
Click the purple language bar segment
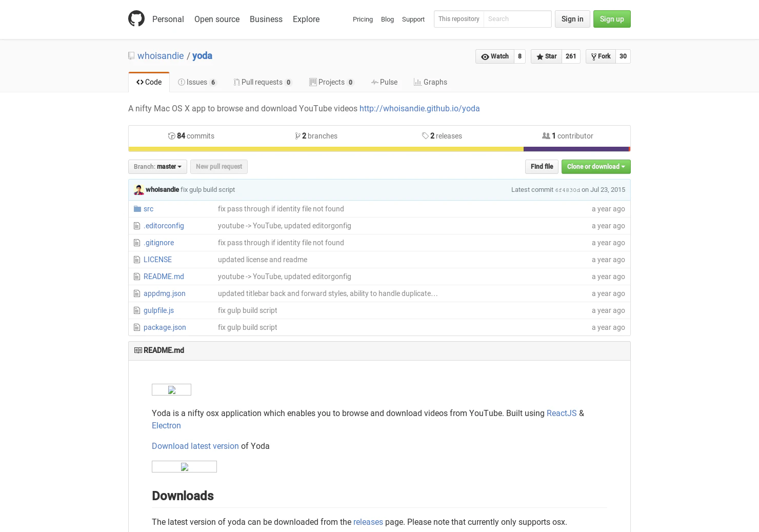click(x=576, y=149)
